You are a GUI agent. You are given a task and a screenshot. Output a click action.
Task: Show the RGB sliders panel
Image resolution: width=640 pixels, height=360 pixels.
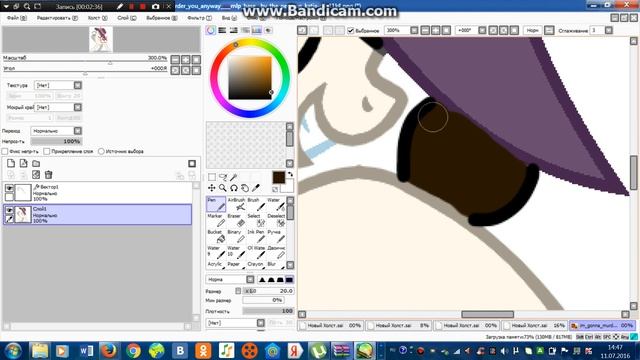(x=222, y=30)
